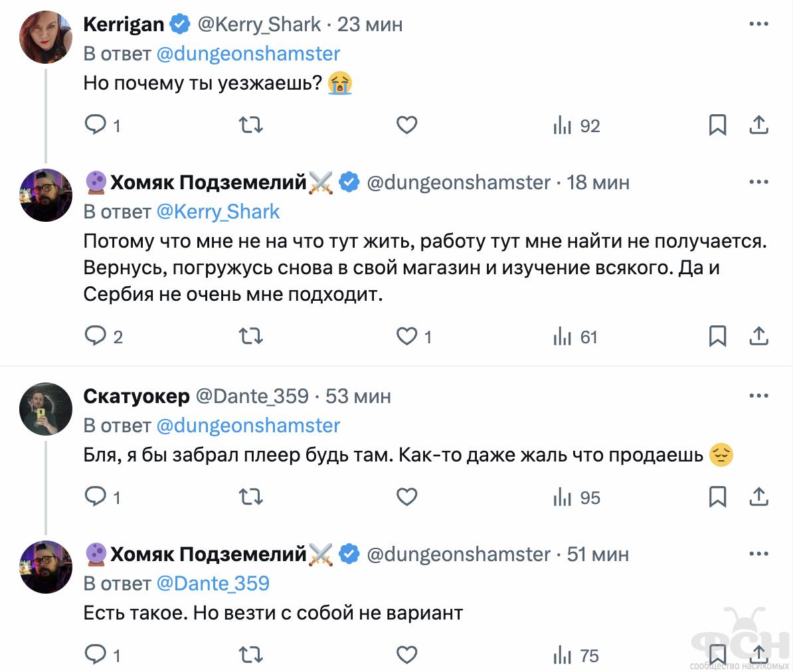Open more menu on Скатуокер's tweet
This screenshot has width=793, height=672.
point(758,396)
